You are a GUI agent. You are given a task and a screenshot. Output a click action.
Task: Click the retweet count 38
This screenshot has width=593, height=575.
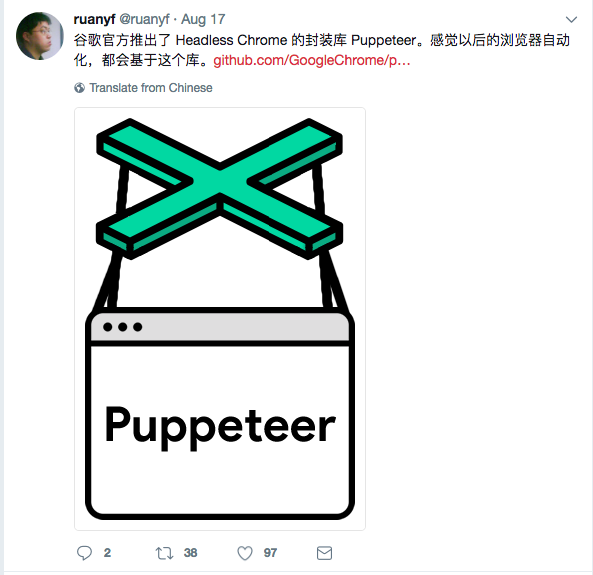coord(191,553)
